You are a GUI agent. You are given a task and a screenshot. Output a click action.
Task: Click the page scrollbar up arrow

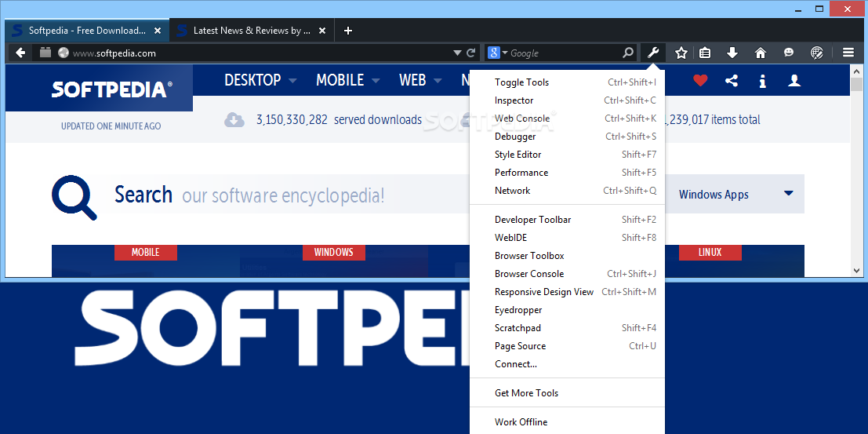[856, 71]
